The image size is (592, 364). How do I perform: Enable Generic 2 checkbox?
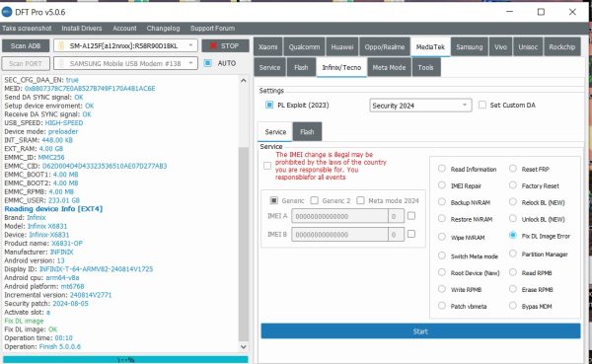[x=314, y=200]
